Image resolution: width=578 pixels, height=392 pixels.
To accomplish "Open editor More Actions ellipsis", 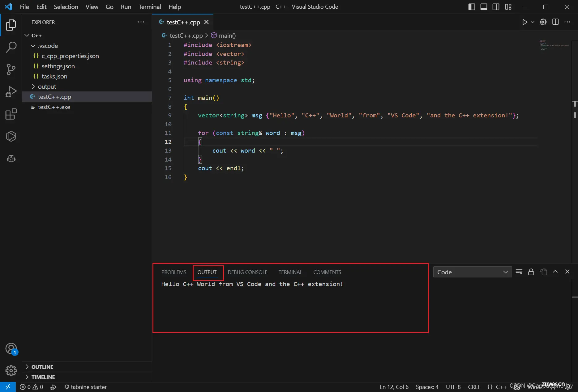I will pos(567,22).
